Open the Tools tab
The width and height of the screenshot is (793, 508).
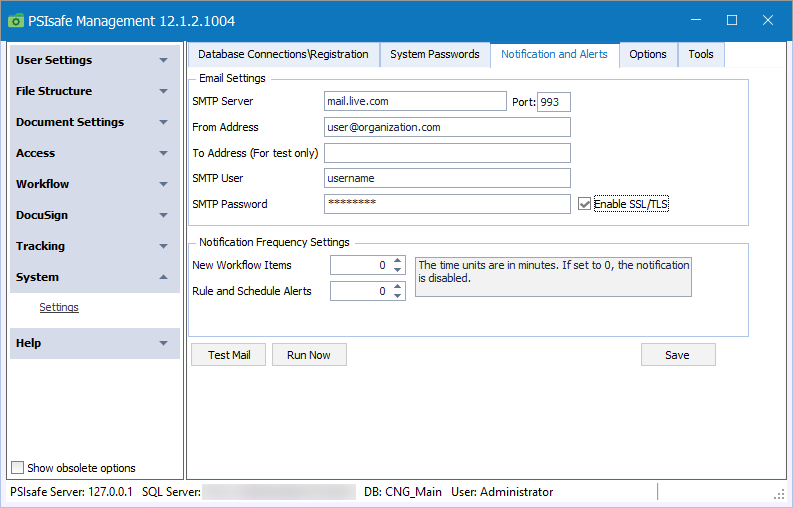pyautogui.click(x=701, y=54)
